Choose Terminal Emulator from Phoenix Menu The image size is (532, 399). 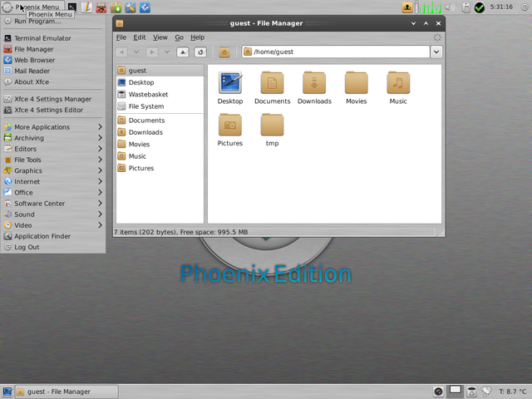[53, 38]
